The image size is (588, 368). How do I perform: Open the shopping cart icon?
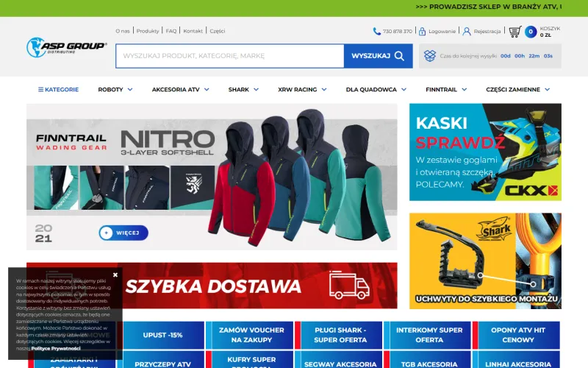[515, 32]
